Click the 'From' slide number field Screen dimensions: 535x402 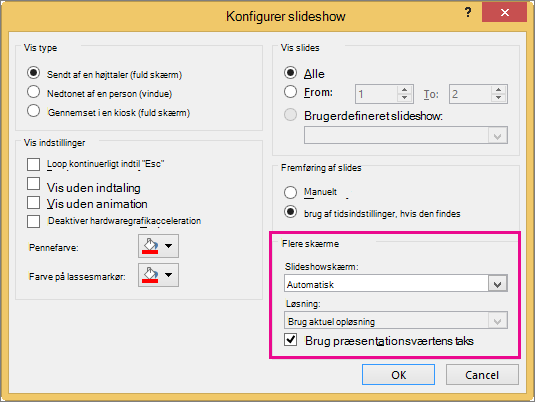point(376,94)
